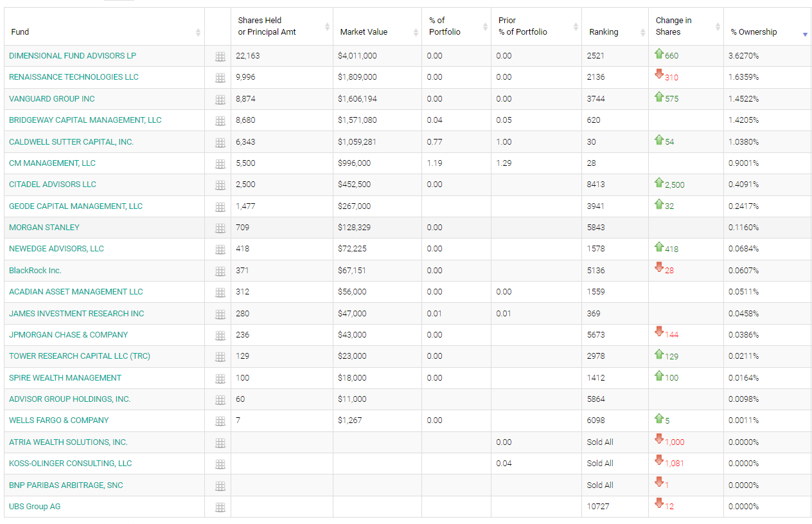This screenshot has width=812, height=524.
Task: Open grid icon for Atria Wealth Solutions row
Action: click(220, 443)
